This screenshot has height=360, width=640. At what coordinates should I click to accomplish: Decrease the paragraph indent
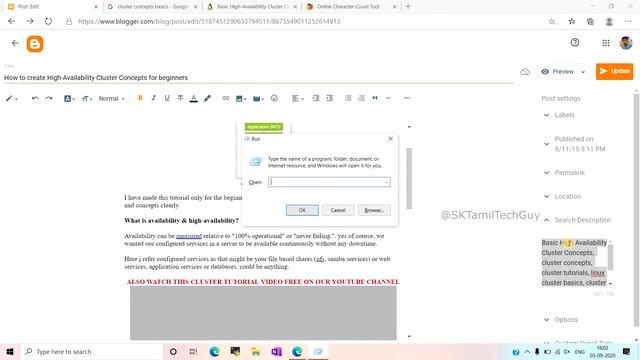(x=316, y=98)
